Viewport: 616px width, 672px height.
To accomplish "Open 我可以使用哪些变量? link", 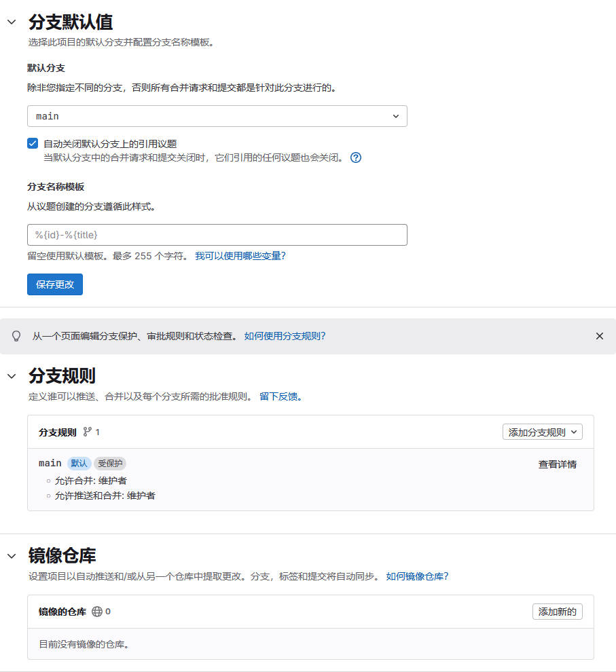I will (x=240, y=256).
